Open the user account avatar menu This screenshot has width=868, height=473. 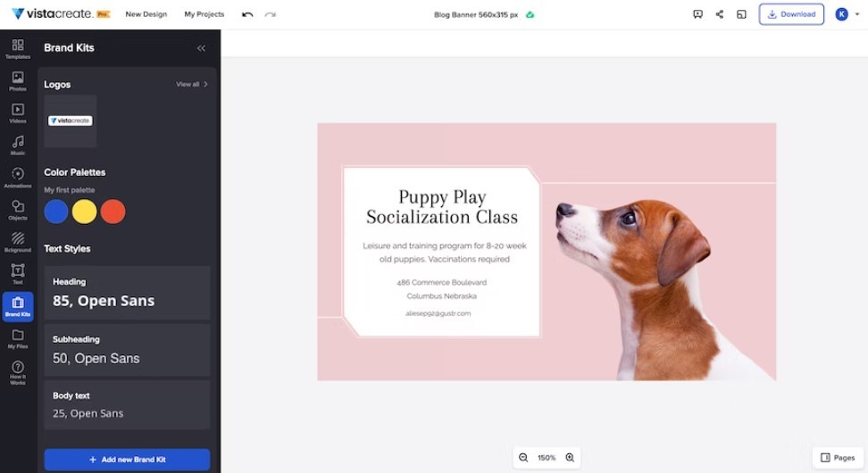point(841,14)
